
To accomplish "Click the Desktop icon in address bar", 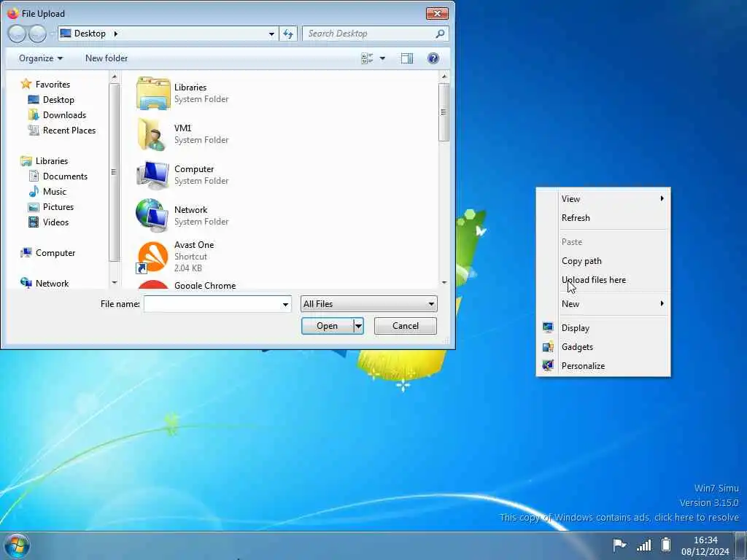I will pos(66,34).
